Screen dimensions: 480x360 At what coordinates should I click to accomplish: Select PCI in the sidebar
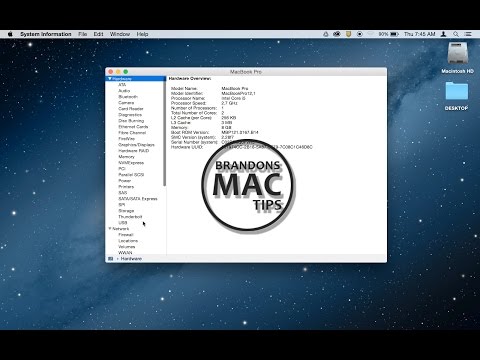coord(122,169)
